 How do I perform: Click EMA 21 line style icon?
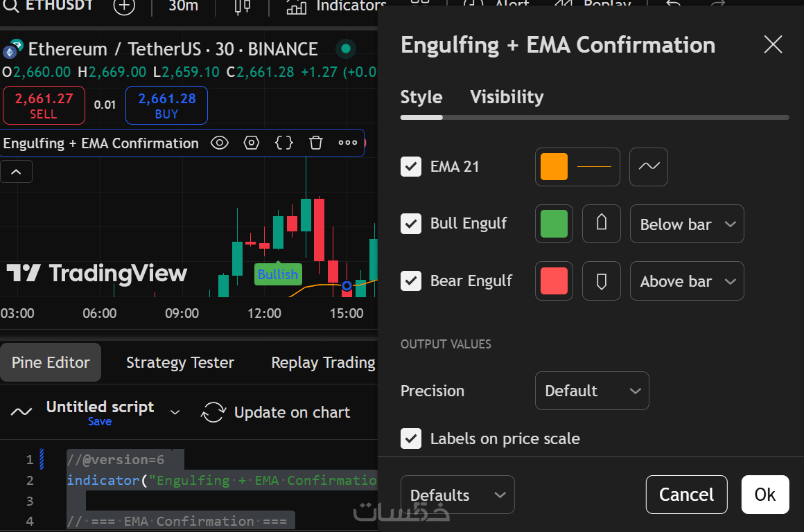(649, 167)
